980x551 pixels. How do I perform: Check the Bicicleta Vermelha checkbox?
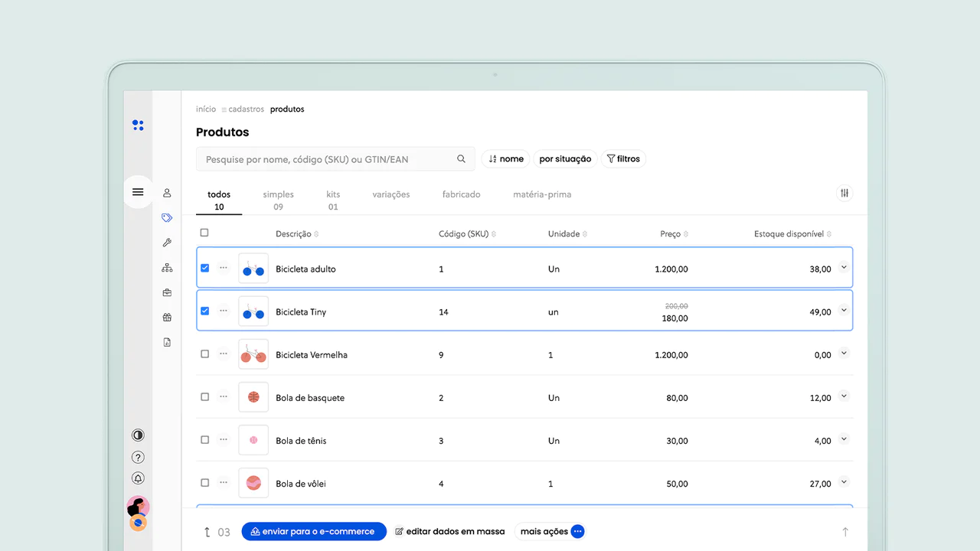[x=204, y=354]
